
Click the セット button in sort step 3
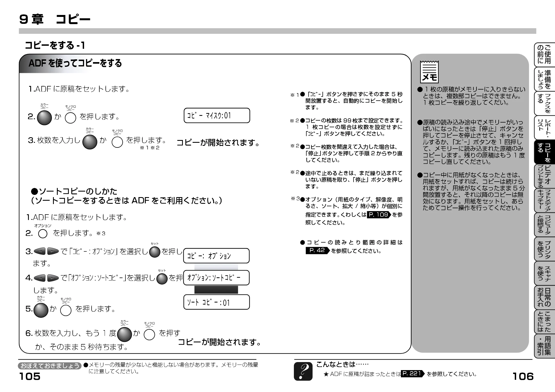(155, 252)
